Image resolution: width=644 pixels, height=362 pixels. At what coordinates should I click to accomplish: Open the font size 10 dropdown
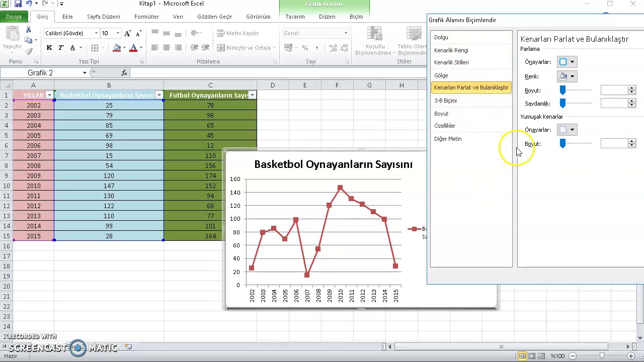click(118, 33)
